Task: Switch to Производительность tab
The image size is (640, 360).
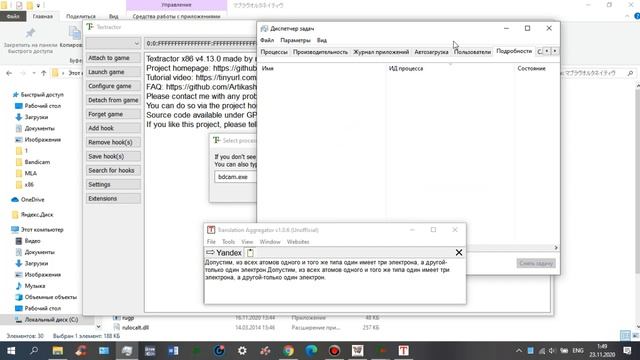Action: click(x=320, y=52)
